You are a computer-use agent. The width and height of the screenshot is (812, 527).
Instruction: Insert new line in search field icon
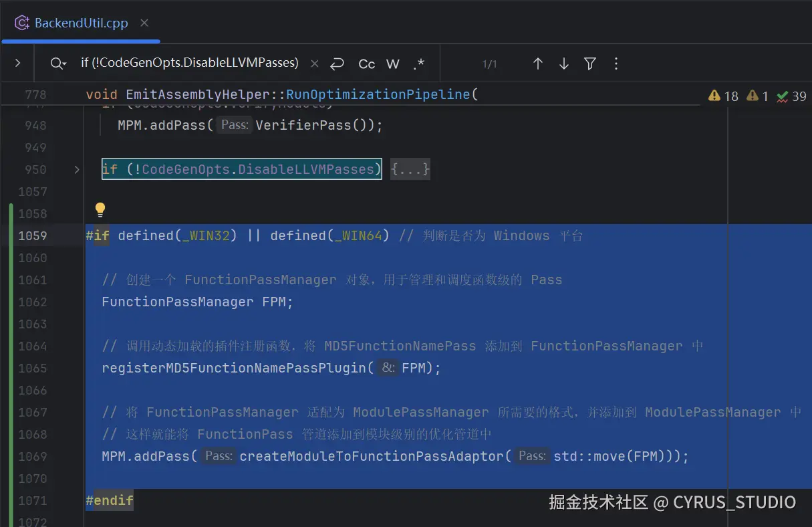click(x=337, y=64)
